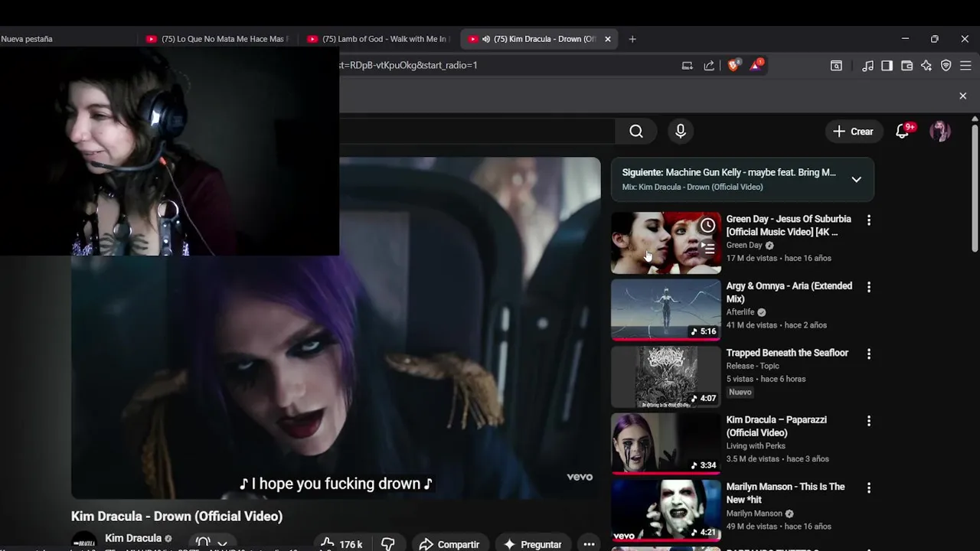The height and width of the screenshot is (551, 980).
Task: Click the Kim Dracula - Drown video title
Action: pyautogui.click(x=177, y=517)
